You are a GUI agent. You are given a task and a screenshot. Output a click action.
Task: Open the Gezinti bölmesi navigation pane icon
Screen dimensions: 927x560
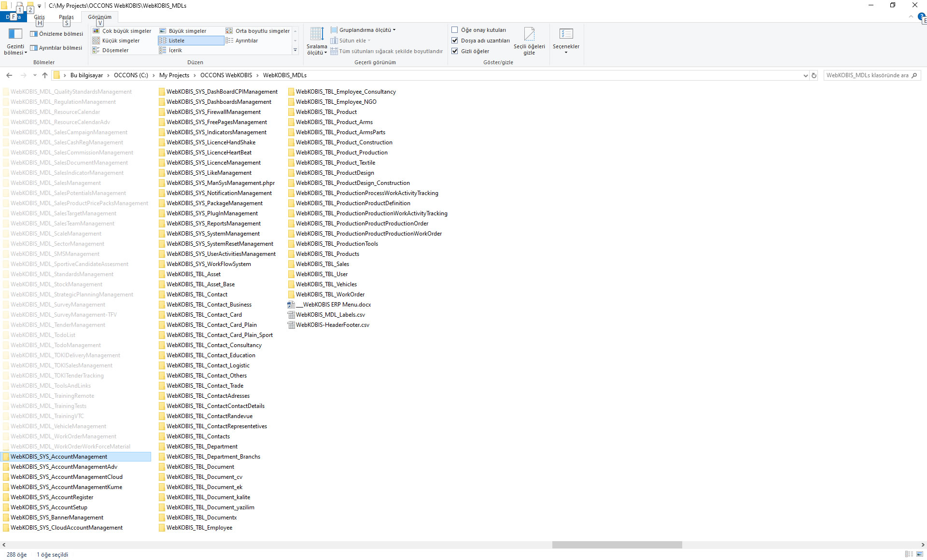(x=15, y=34)
